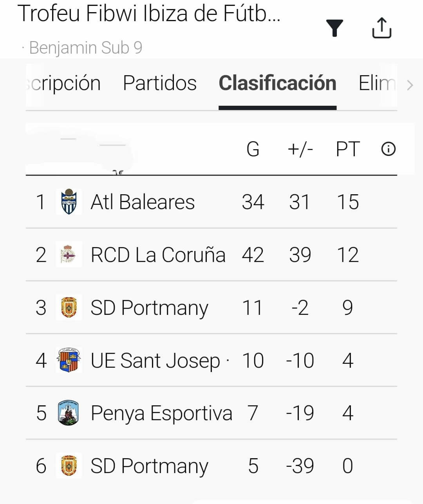Tap third-place SD Portmany crest

69,308
